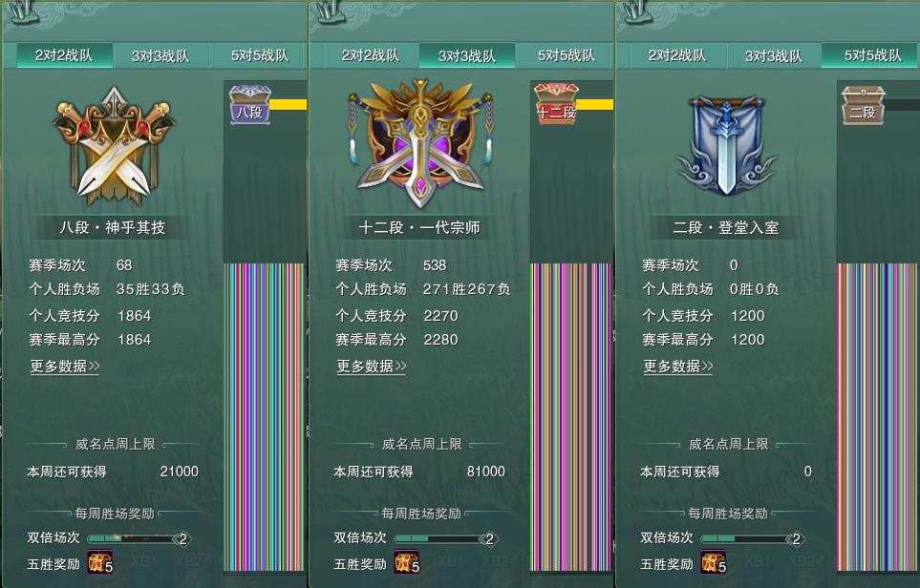Open 更多数据 link under 二段 stats
The image size is (920, 588).
pyautogui.click(x=677, y=367)
